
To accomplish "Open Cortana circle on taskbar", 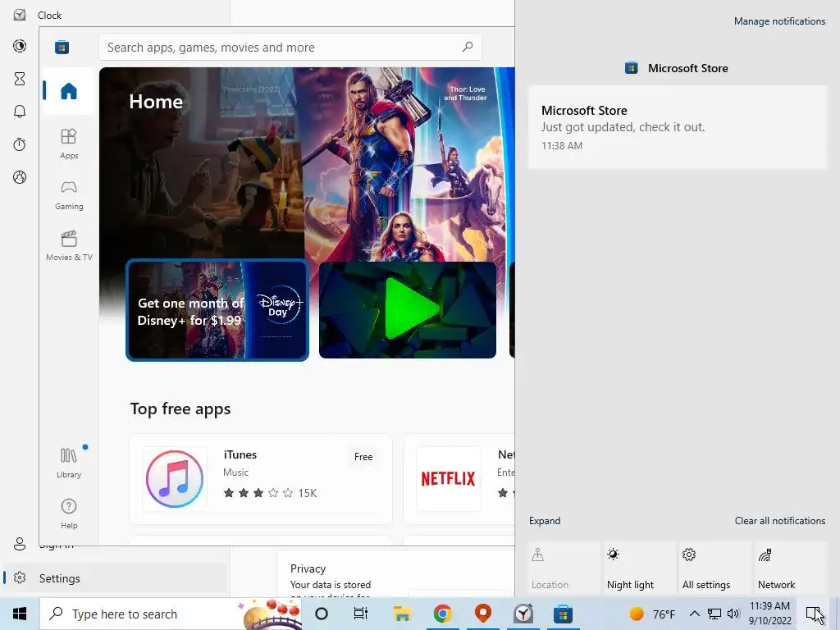I will point(322,614).
